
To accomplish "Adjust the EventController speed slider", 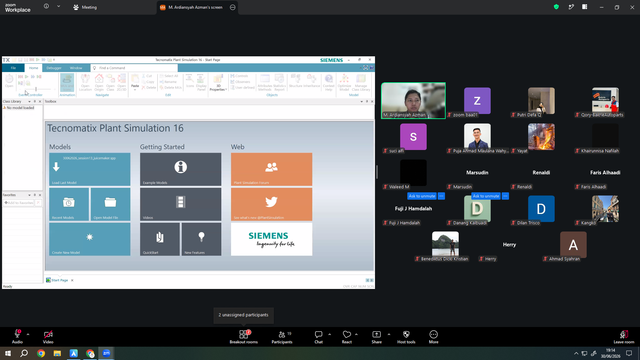I will pos(36,89).
